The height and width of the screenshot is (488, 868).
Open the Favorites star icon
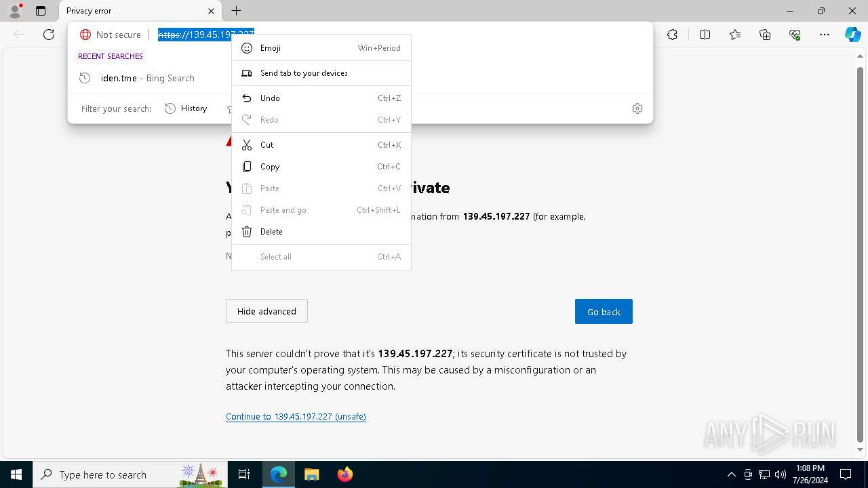[735, 35]
